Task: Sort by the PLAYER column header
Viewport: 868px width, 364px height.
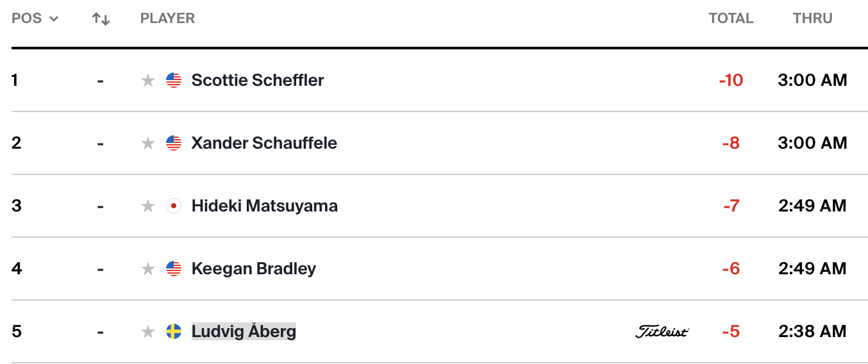Action: [167, 19]
